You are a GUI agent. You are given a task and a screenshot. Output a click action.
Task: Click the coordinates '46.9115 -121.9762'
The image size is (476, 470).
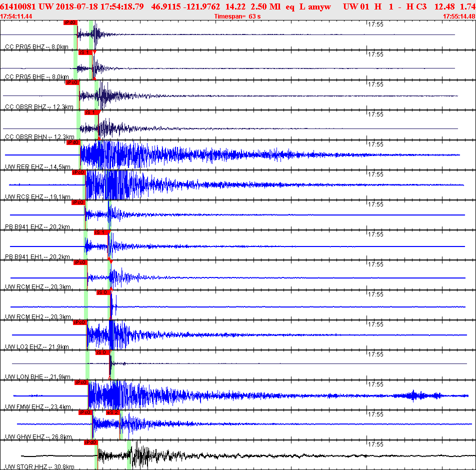(185, 6)
